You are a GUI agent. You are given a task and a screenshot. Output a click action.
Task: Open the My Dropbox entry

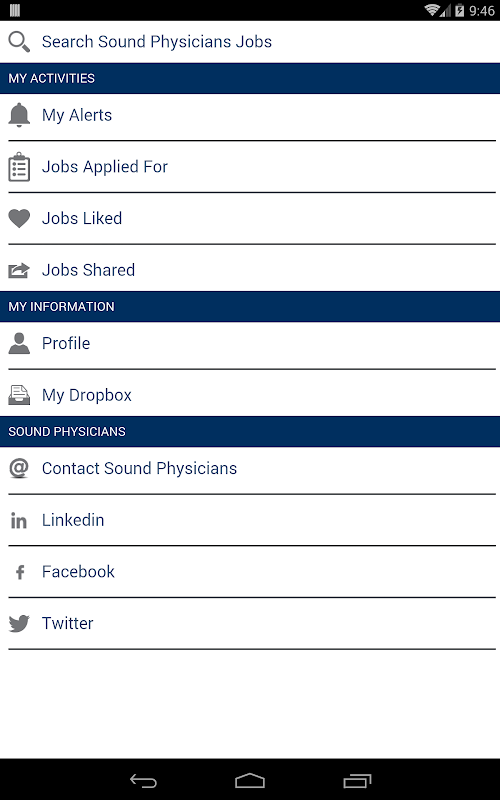point(250,394)
